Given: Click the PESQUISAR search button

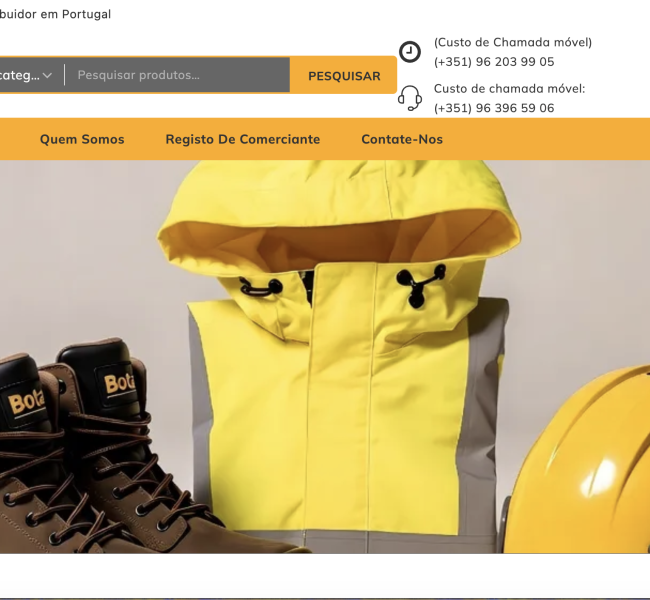Looking at the screenshot, I should click(344, 75).
